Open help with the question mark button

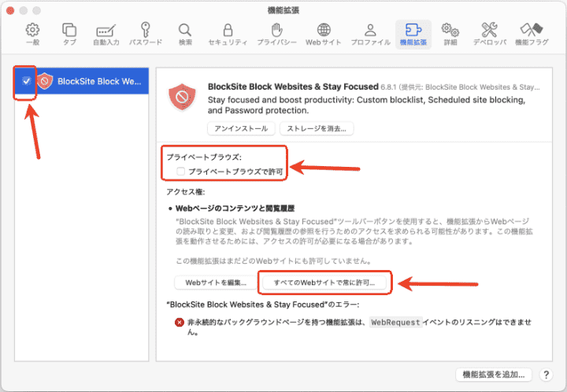(x=546, y=375)
